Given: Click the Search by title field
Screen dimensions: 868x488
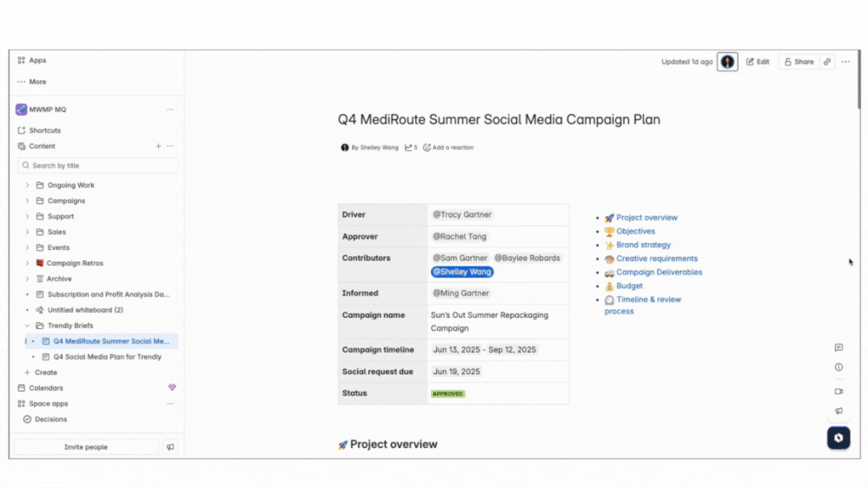Looking at the screenshot, I should coord(100,165).
